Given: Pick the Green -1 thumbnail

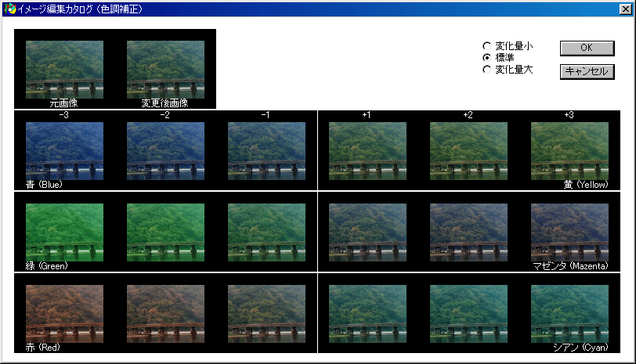Looking at the screenshot, I should [266, 232].
